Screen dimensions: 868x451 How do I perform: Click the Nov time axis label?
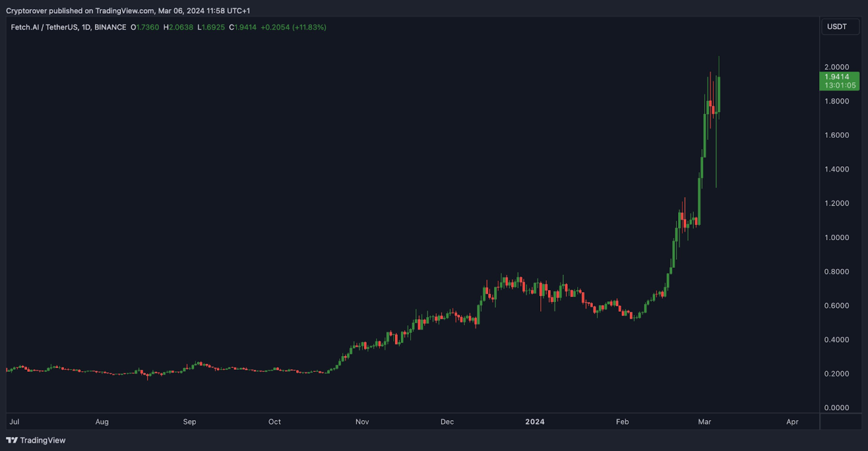(x=362, y=422)
